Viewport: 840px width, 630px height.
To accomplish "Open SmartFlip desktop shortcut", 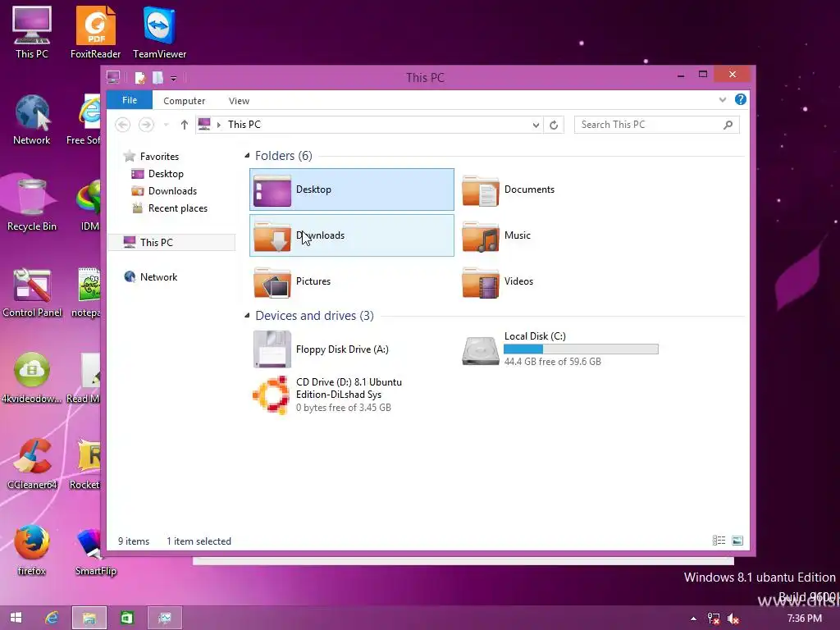I will pos(96,550).
